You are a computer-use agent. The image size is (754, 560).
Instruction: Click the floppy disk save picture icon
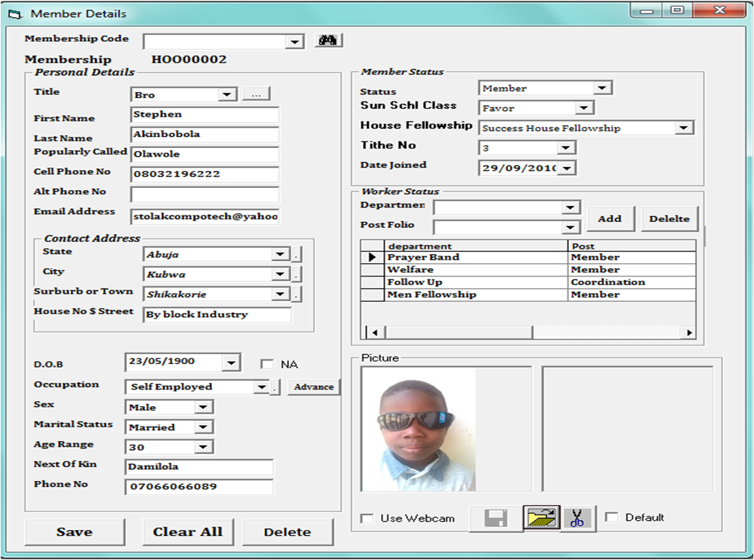(x=496, y=518)
